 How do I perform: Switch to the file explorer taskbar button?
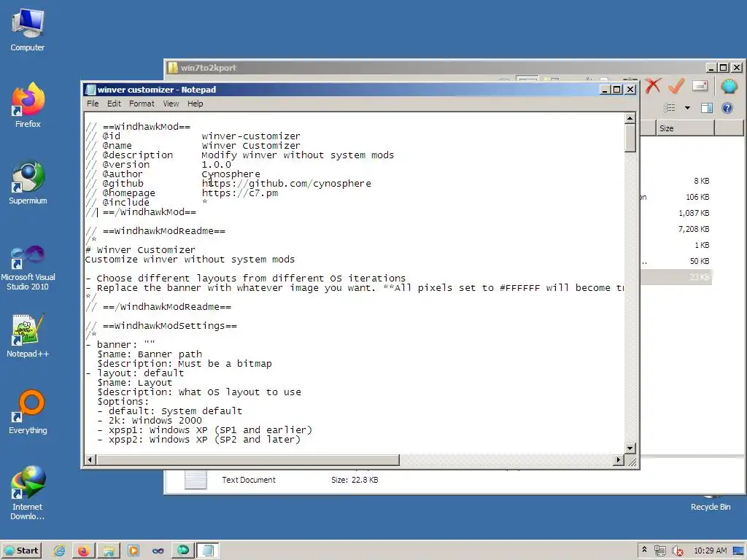tap(109, 551)
